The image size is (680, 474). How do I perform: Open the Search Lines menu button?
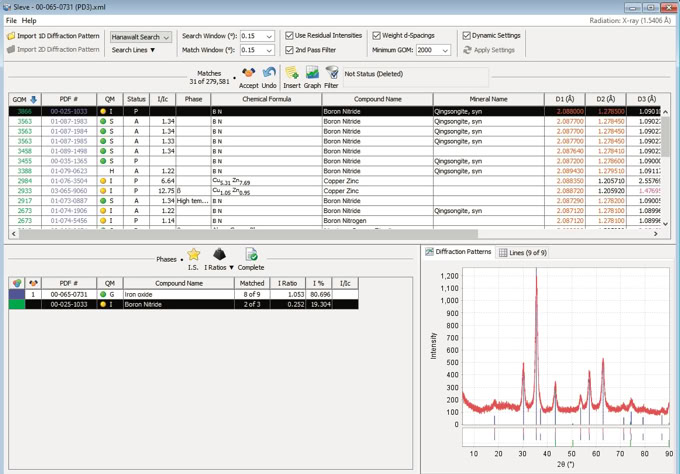click(133, 50)
